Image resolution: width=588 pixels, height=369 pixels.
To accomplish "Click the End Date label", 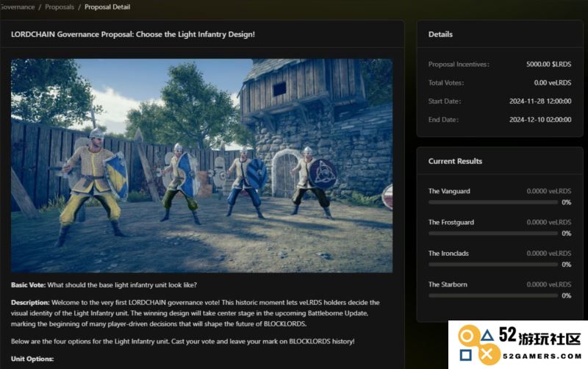I will coord(443,120).
